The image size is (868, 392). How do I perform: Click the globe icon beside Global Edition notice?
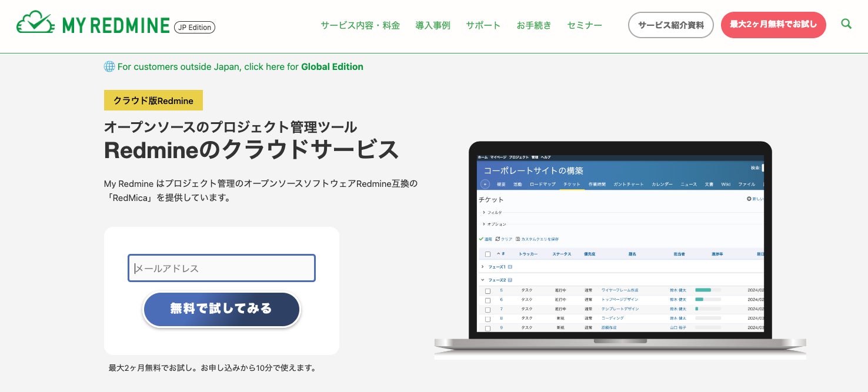click(109, 66)
